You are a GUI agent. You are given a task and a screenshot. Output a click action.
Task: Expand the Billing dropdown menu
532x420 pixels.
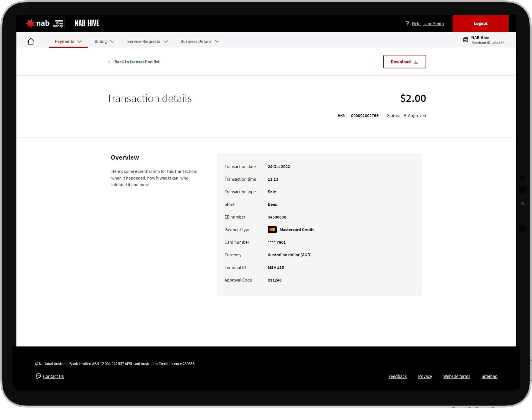click(104, 42)
